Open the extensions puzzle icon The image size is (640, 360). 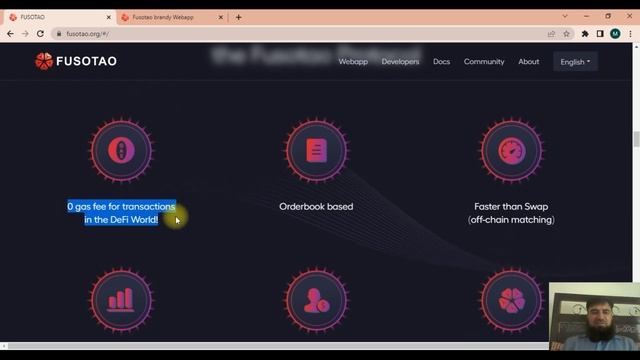click(585, 34)
